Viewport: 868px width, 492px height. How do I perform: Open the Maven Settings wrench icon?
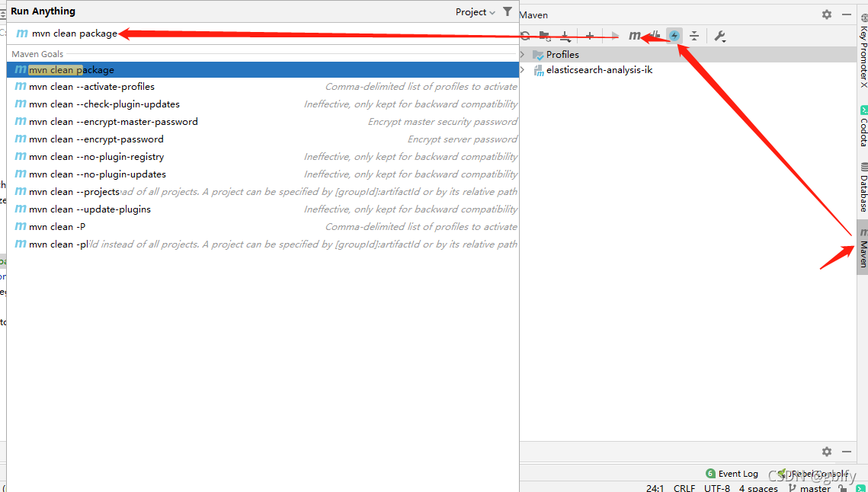click(719, 36)
